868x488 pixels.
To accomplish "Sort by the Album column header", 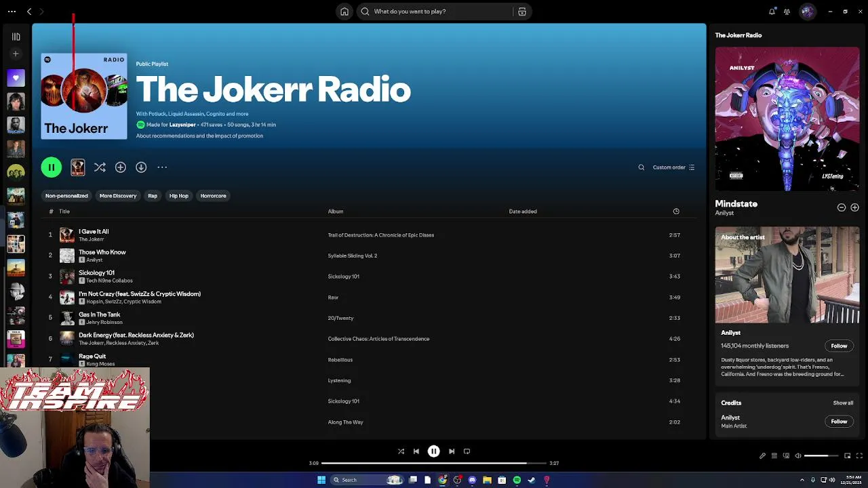I will point(336,211).
